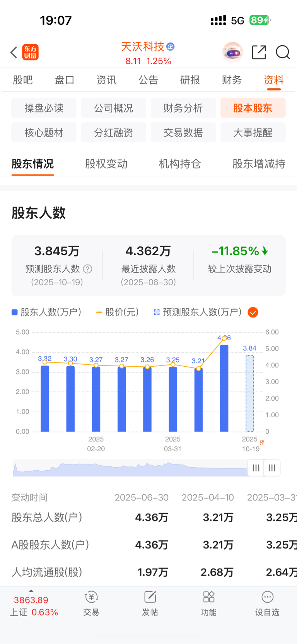Tap the 分红融资 button
The image size is (297, 644).
114,133
